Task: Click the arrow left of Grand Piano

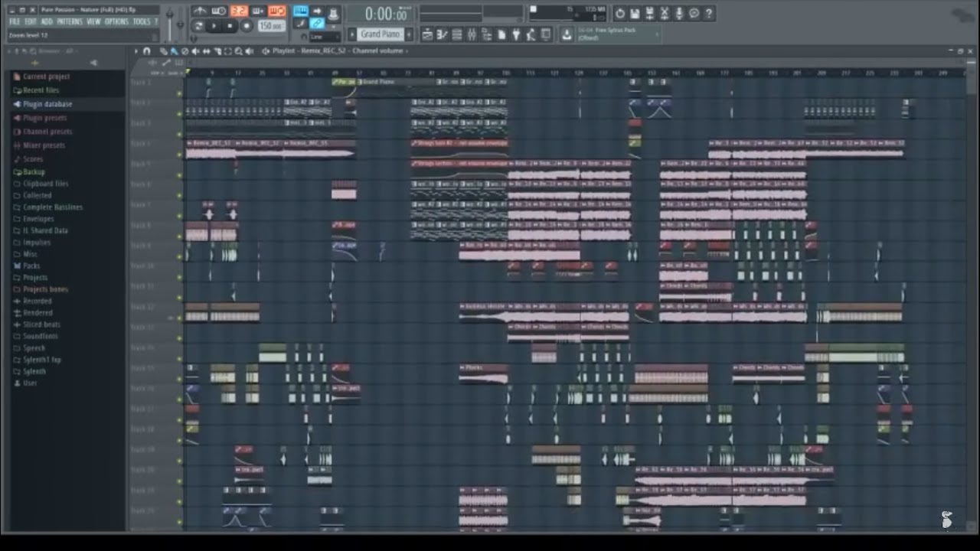Action: click(x=352, y=34)
